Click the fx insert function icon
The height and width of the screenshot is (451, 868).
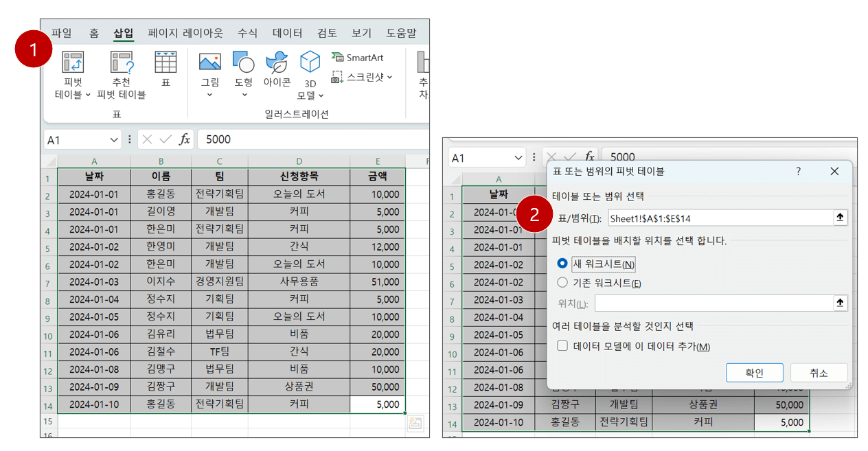(183, 139)
